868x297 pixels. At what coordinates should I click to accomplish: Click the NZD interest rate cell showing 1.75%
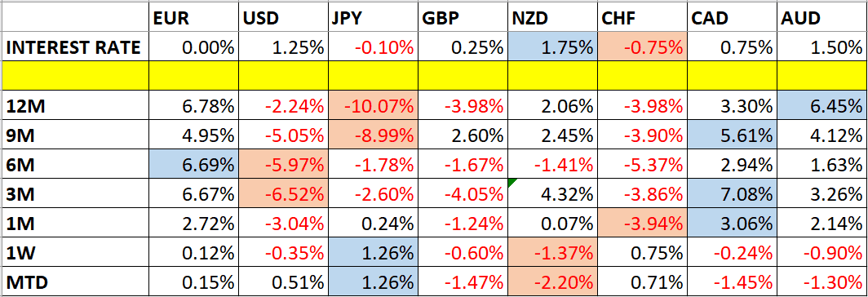552,47
